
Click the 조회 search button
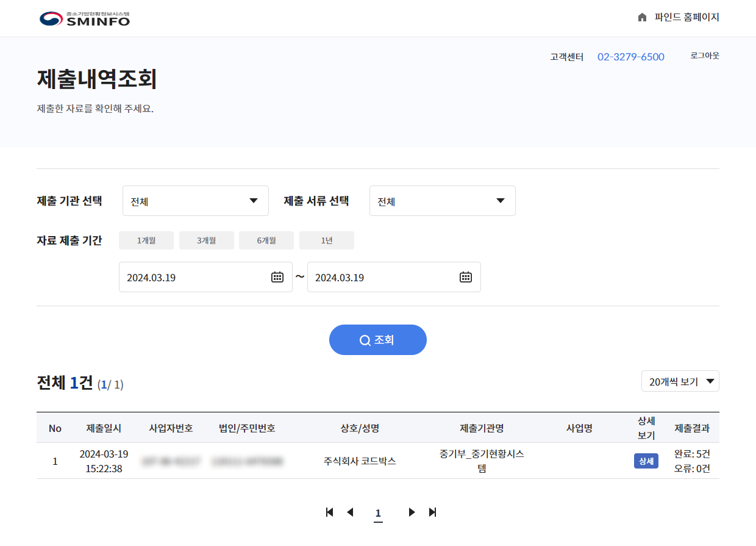pyautogui.click(x=378, y=340)
